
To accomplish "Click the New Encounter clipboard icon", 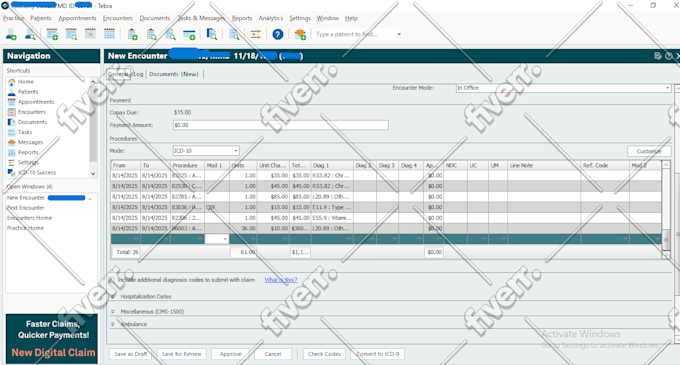I will point(133,34).
